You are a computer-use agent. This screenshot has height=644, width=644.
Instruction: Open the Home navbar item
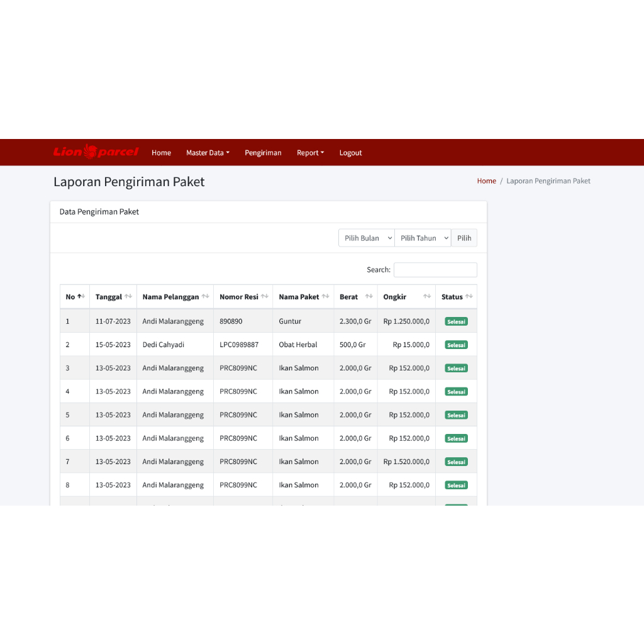tap(161, 153)
